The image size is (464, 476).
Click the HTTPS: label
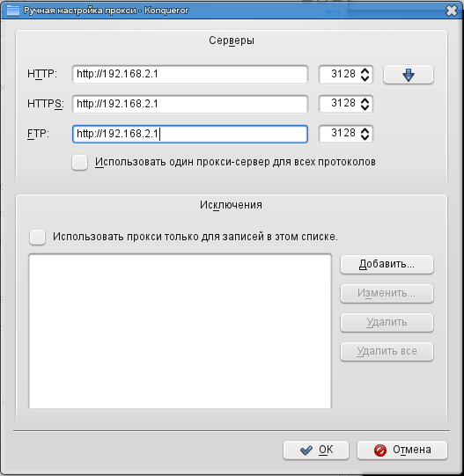tap(46, 104)
